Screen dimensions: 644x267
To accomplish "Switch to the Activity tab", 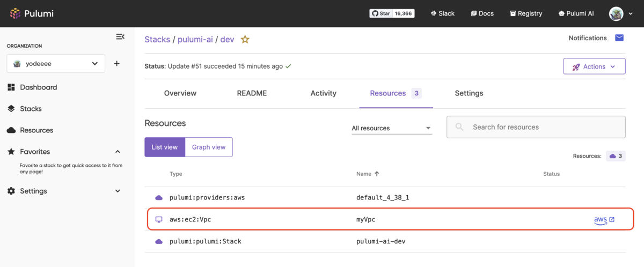I will click(323, 93).
